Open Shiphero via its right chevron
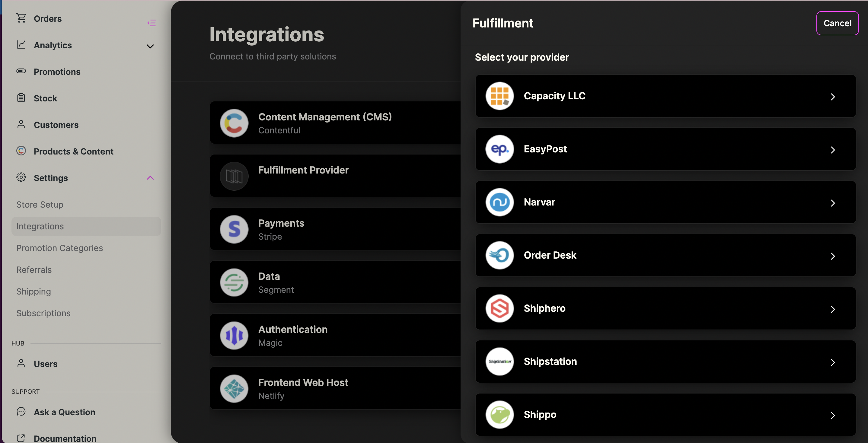Image resolution: width=868 pixels, height=443 pixels. click(x=833, y=309)
